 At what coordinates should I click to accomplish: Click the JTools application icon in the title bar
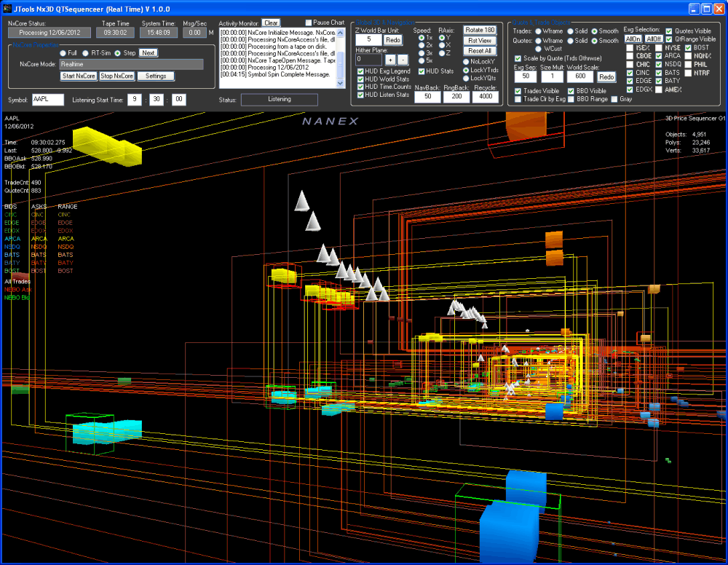7,9
